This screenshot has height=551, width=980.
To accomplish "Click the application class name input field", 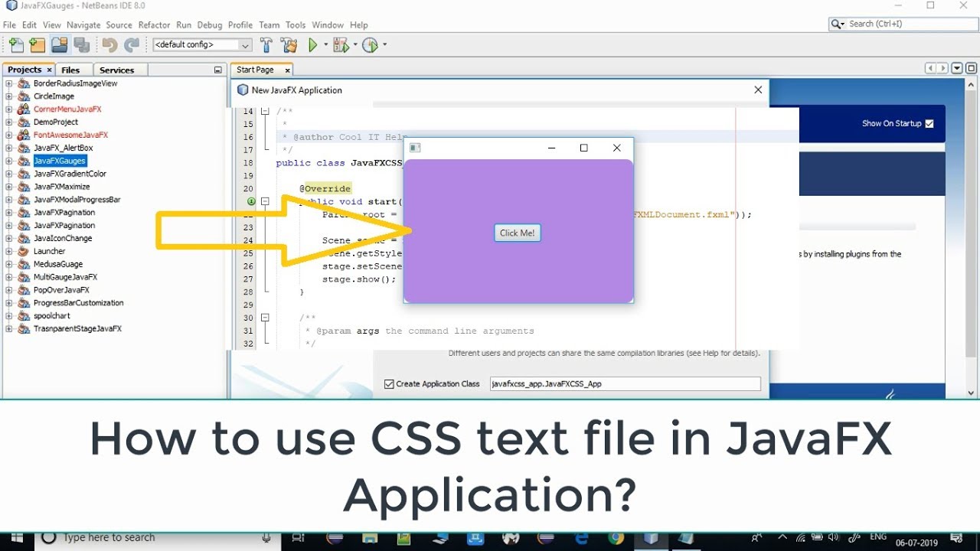I will coord(626,384).
